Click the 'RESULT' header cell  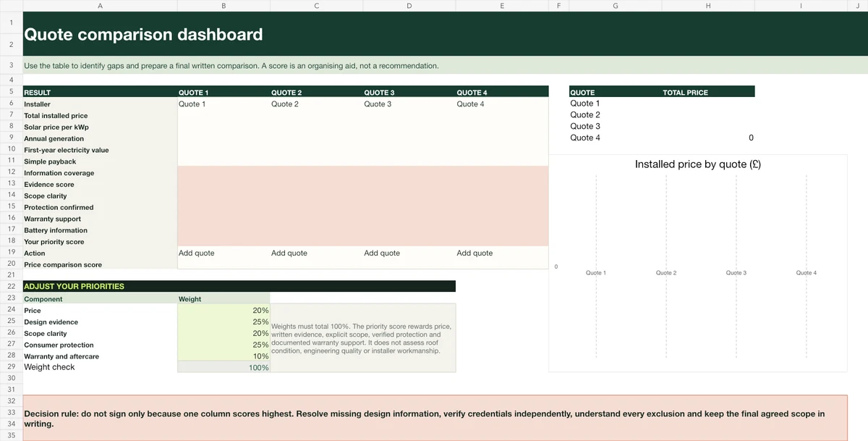[x=100, y=92]
